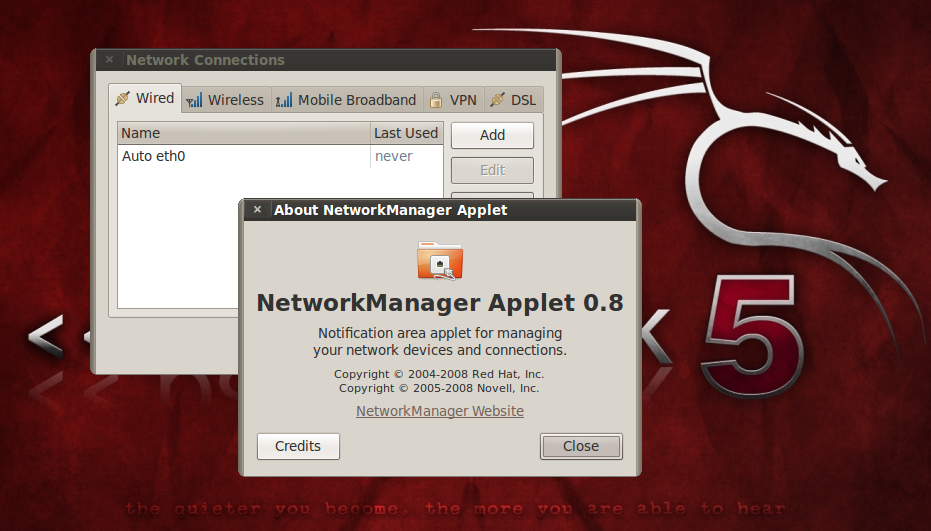This screenshot has width=931, height=531.
Task: Click the Edit connection button
Action: tap(492, 170)
